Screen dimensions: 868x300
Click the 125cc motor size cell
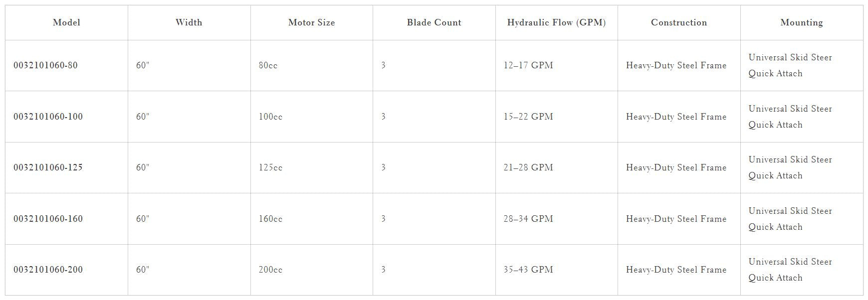(270, 167)
